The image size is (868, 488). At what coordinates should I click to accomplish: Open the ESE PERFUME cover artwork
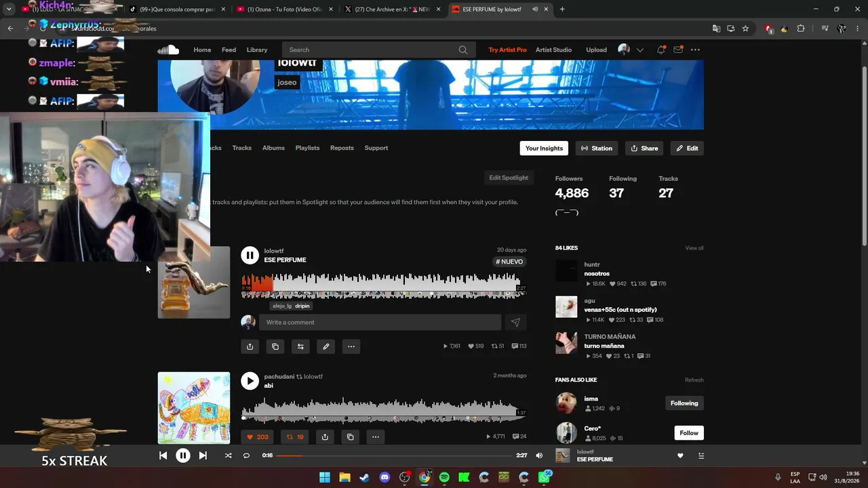pos(194,283)
